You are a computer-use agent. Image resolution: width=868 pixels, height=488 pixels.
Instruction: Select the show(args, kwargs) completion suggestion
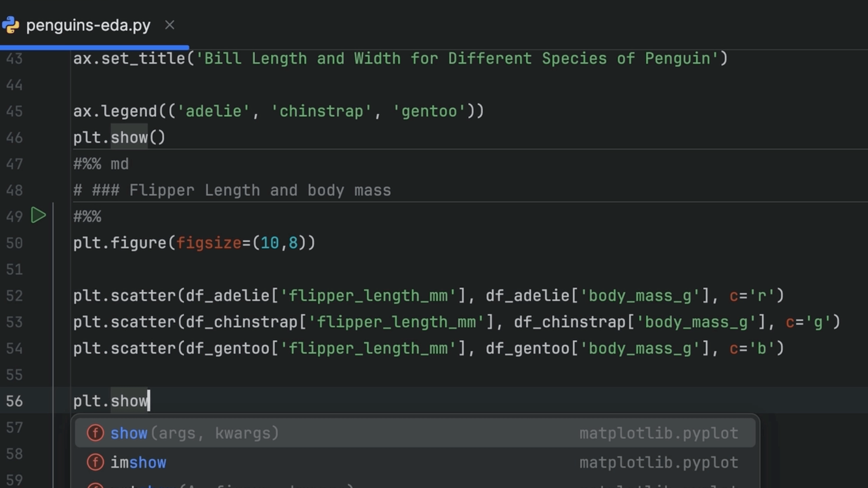point(195,433)
